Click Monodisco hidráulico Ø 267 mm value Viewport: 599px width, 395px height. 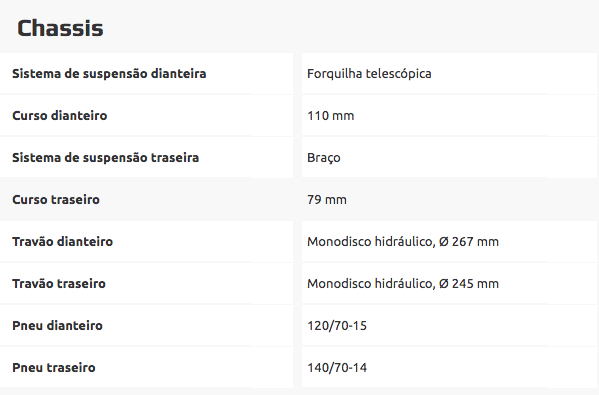point(403,241)
